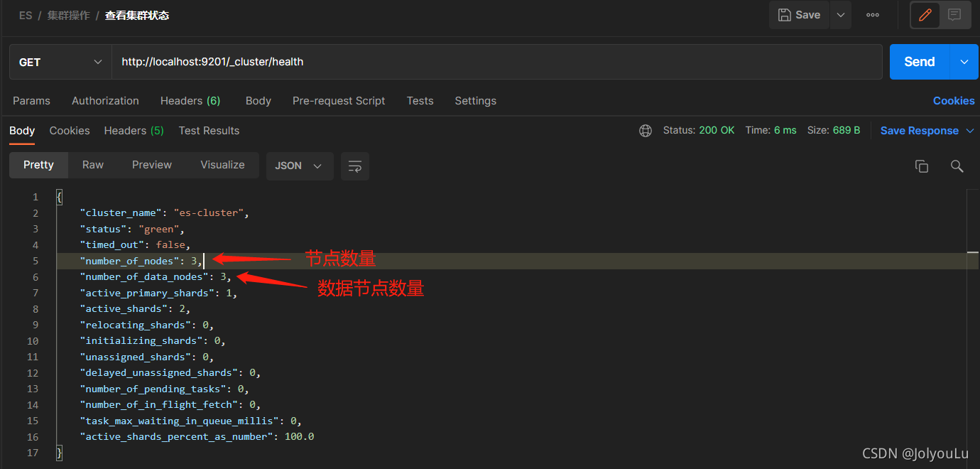Click line number 1 in the gutter
This screenshot has height=469, width=980.
(36, 197)
